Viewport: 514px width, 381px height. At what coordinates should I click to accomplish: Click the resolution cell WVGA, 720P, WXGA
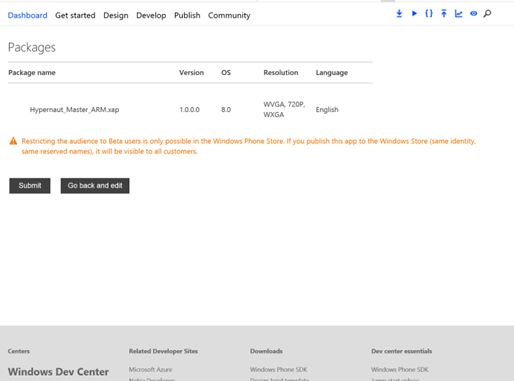(284, 109)
